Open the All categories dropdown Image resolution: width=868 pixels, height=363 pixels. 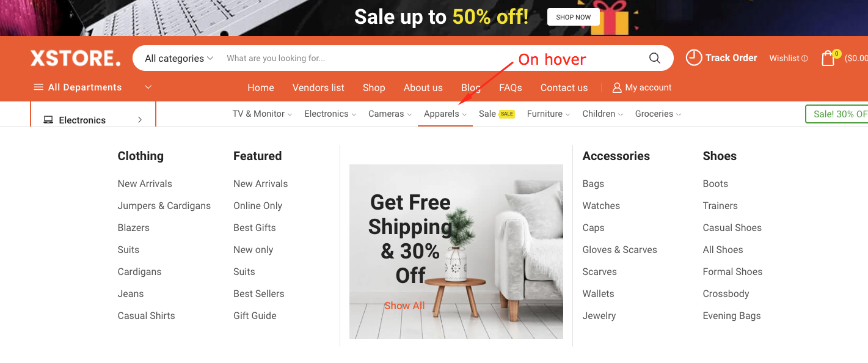click(x=179, y=59)
